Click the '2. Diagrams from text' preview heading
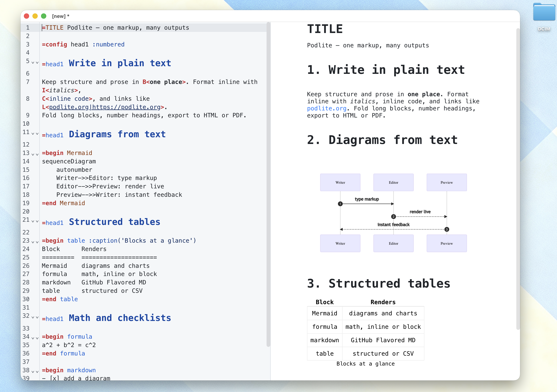Screen dimensions: 557x392 point(382,140)
